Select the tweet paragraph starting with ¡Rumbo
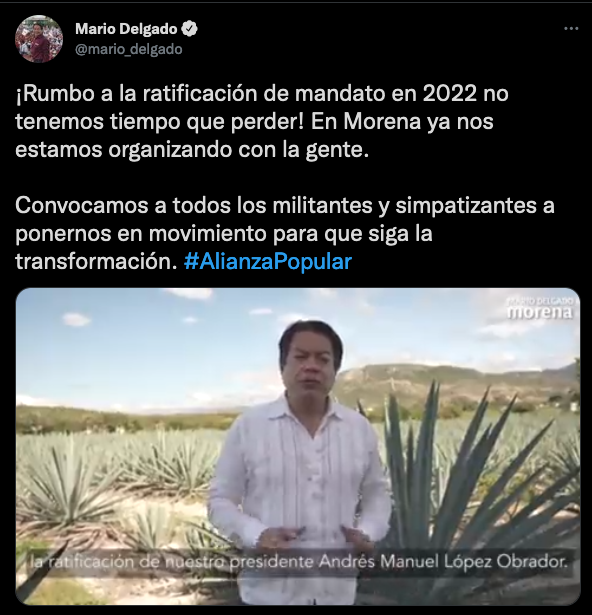 (262, 122)
